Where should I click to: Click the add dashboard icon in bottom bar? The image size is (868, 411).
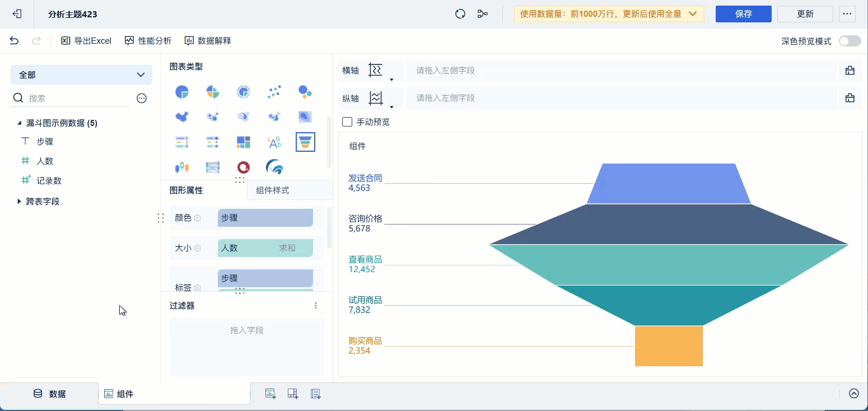[293, 394]
